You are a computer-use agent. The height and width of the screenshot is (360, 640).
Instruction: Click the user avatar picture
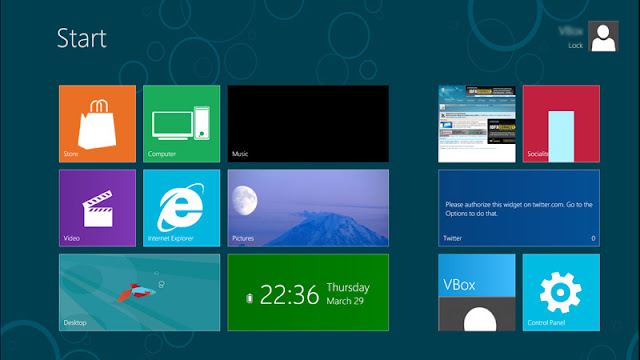click(x=603, y=36)
